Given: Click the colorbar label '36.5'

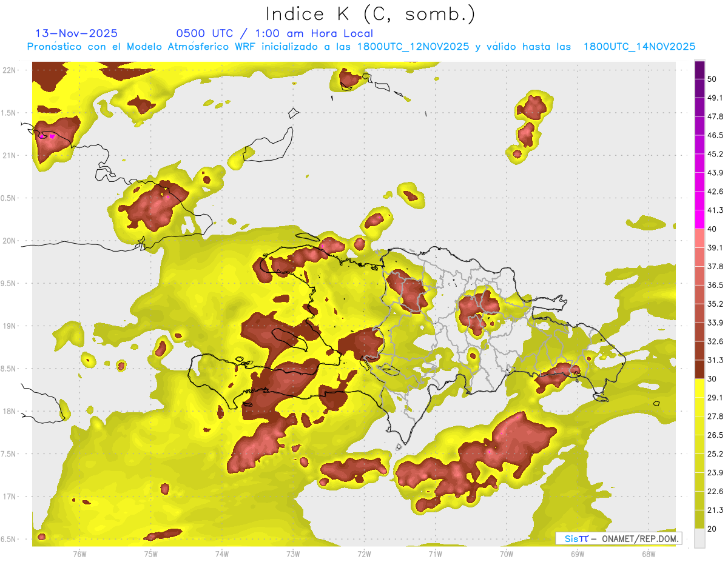Looking at the screenshot, I should [715, 286].
